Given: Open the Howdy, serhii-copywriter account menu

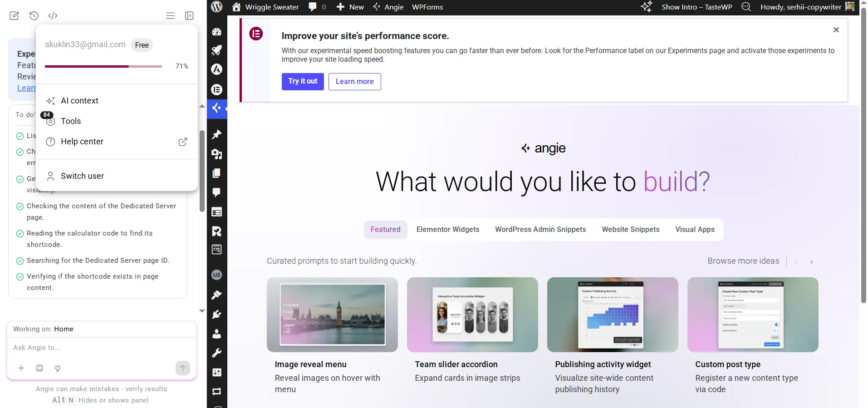Looking at the screenshot, I should point(808,7).
